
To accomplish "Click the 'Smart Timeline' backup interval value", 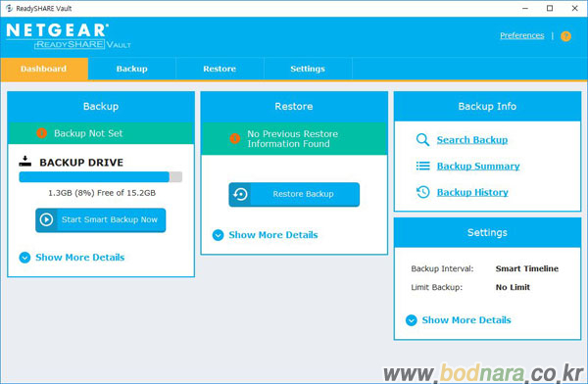I will (x=527, y=268).
